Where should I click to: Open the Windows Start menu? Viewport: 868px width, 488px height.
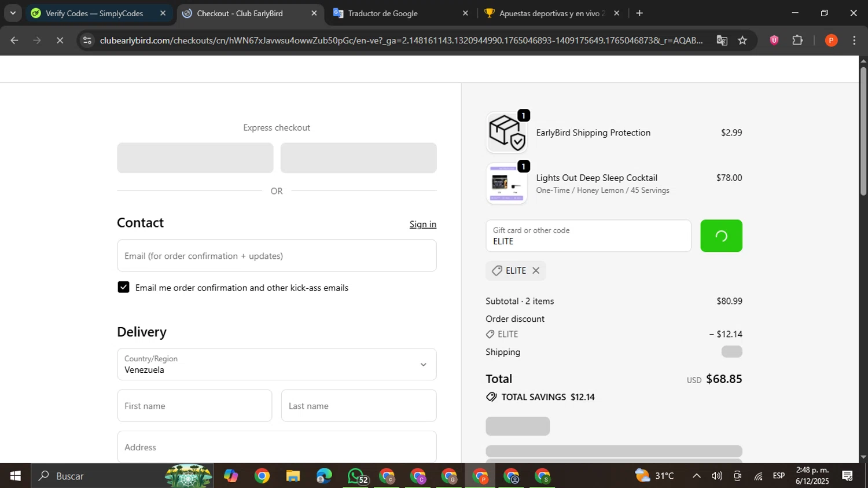(16, 476)
